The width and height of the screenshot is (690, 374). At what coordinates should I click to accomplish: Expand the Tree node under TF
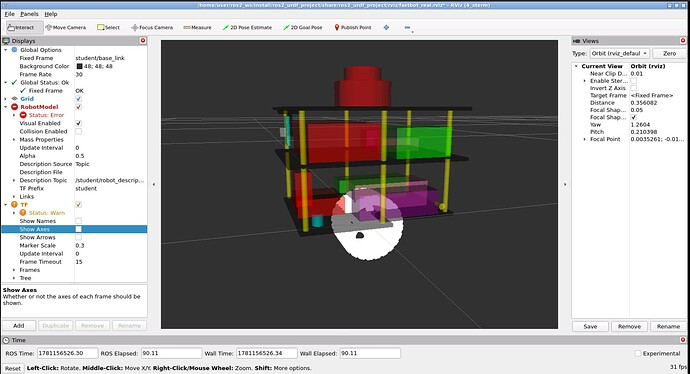14,278
